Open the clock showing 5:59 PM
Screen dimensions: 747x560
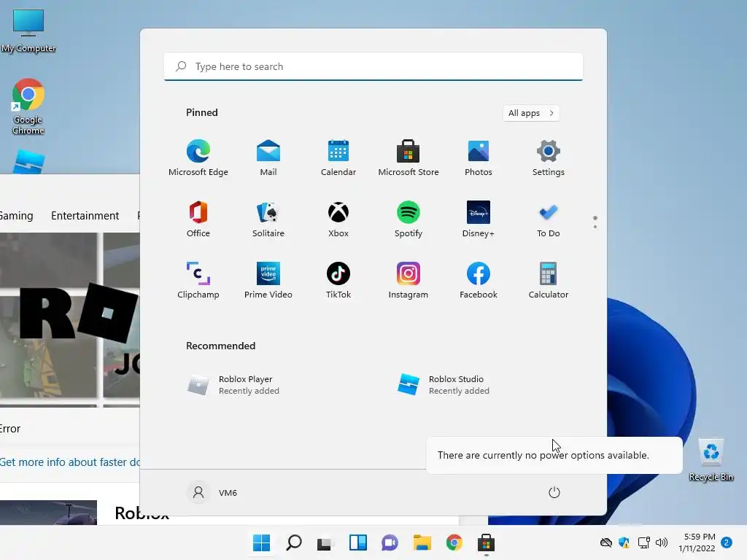pyautogui.click(x=697, y=542)
